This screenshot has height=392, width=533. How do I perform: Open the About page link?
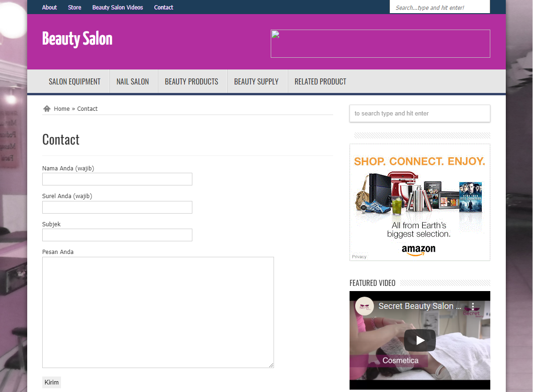49,8
